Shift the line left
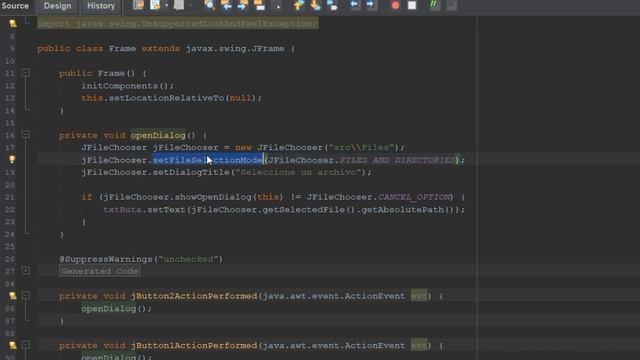Image resolution: width=640 pixels, height=360 pixels. pos(355,5)
